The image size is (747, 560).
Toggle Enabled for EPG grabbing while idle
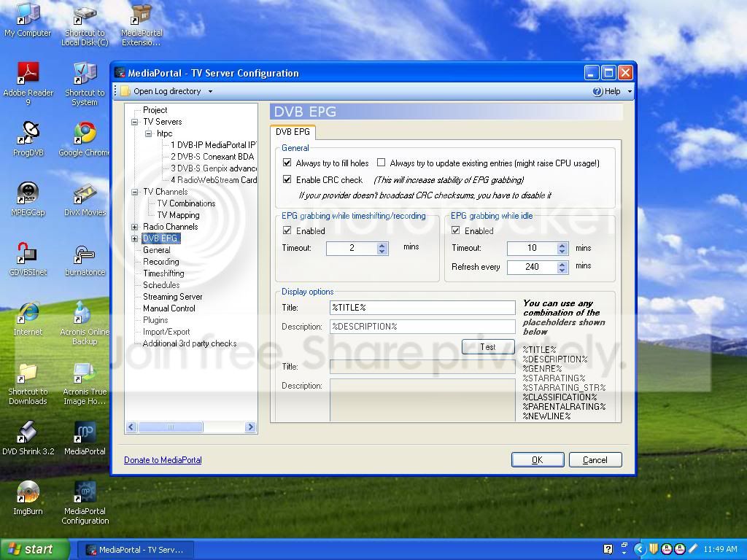pyautogui.click(x=456, y=230)
